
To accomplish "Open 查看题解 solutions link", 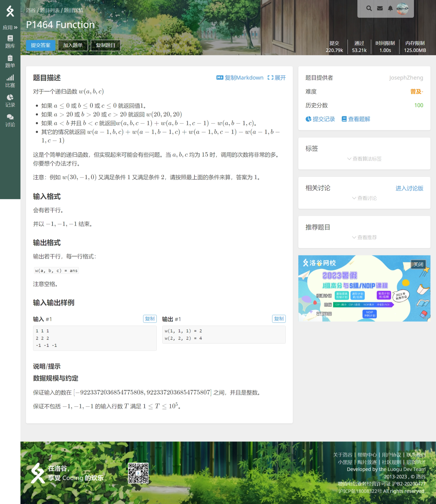I will (x=356, y=119).
